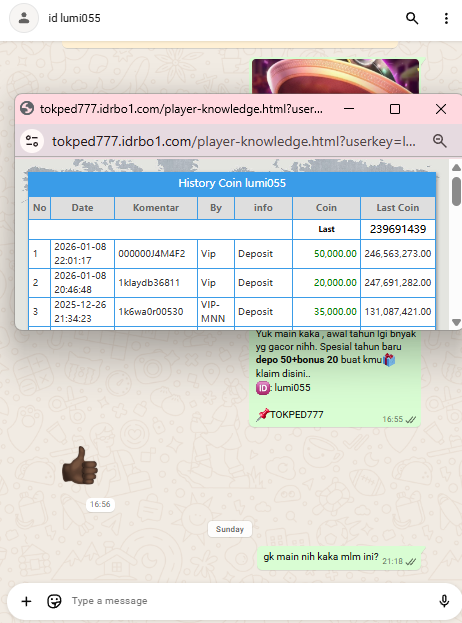Click the globe icon in popup title bar
462x623 pixels.
[27, 108]
